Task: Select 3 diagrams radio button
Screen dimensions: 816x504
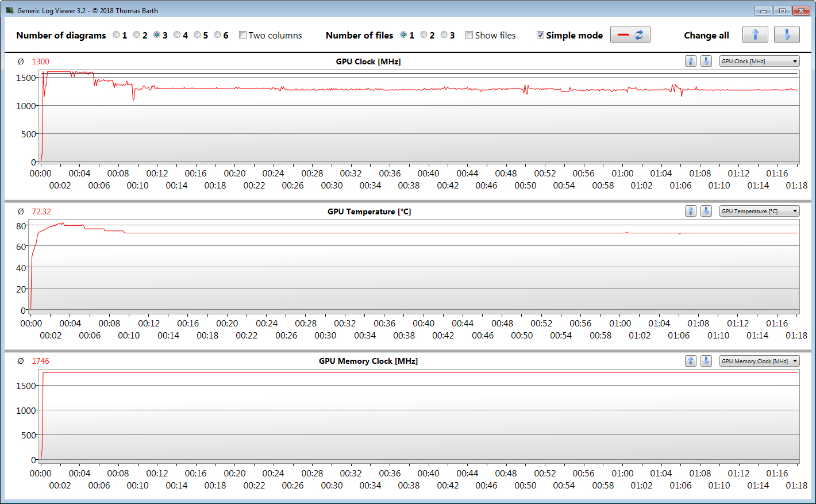Action: click(156, 35)
